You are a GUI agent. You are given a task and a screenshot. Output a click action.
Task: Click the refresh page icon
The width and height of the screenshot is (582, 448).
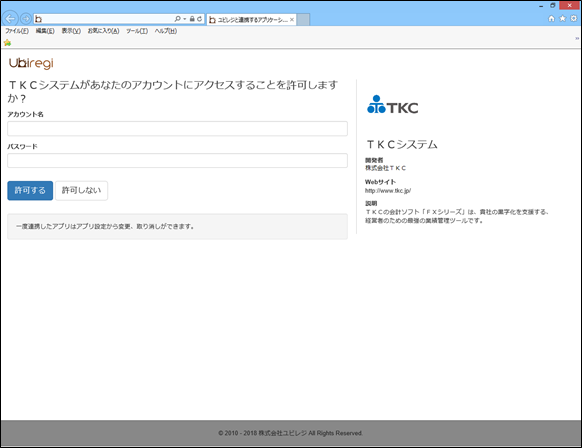(x=200, y=19)
